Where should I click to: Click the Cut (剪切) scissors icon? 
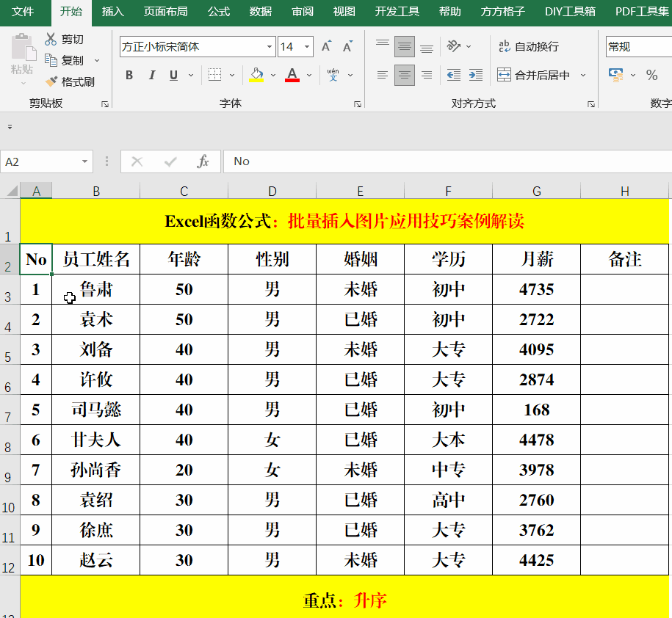click(x=51, y=40)
